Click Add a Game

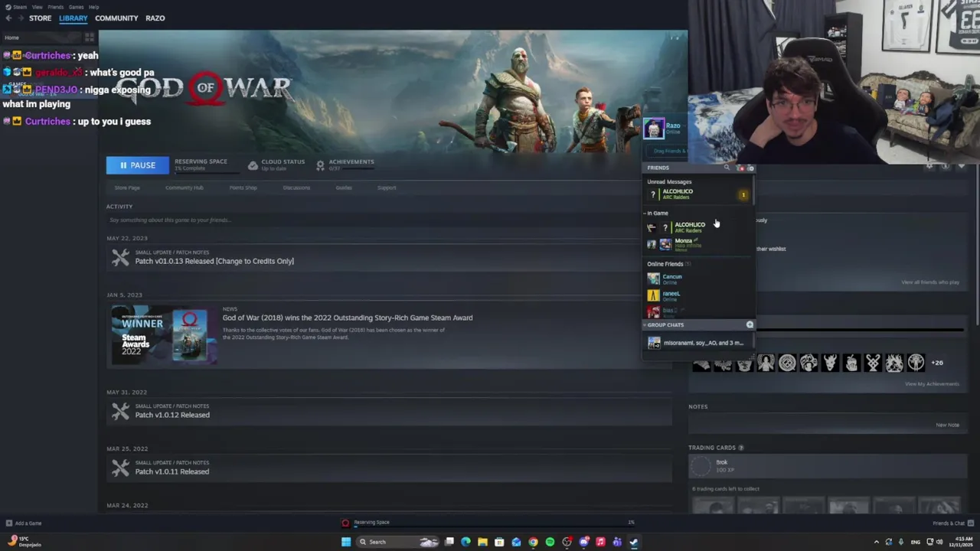tap(23, 523)
